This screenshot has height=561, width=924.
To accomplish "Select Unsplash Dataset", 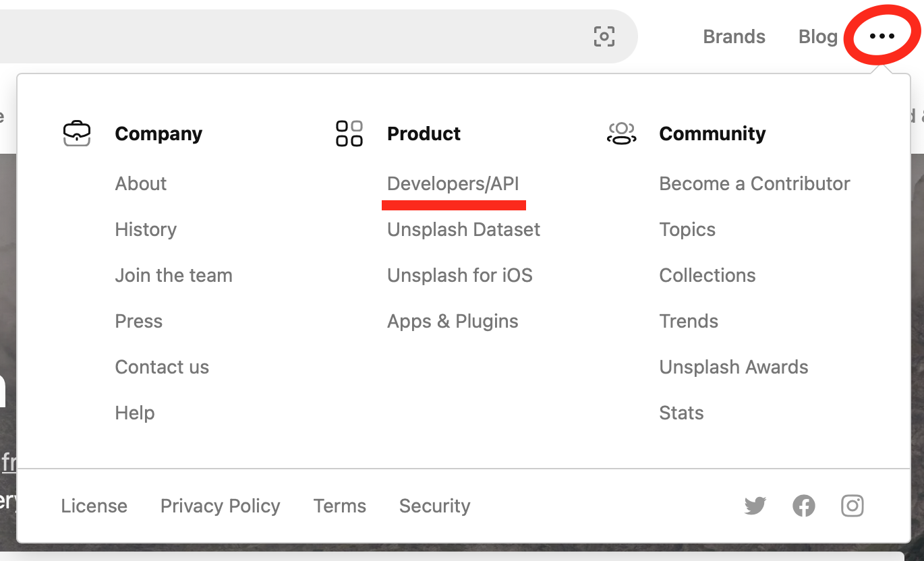I will [x=464, y=229].
